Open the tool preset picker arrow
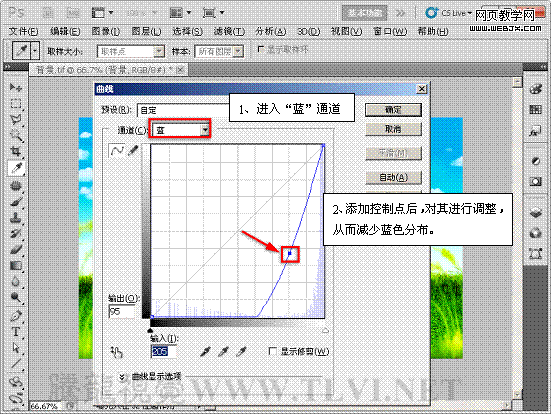551x414 pixels. [35, 51]
